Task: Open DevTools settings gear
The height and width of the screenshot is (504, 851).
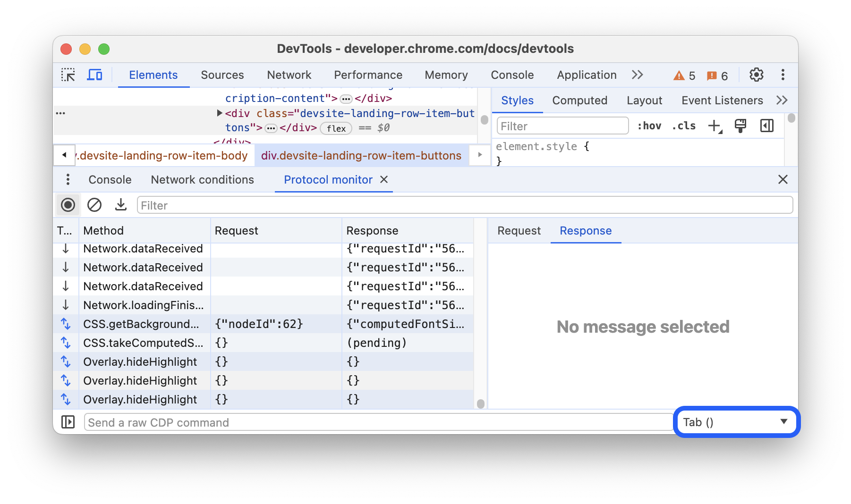Action: 756,75
